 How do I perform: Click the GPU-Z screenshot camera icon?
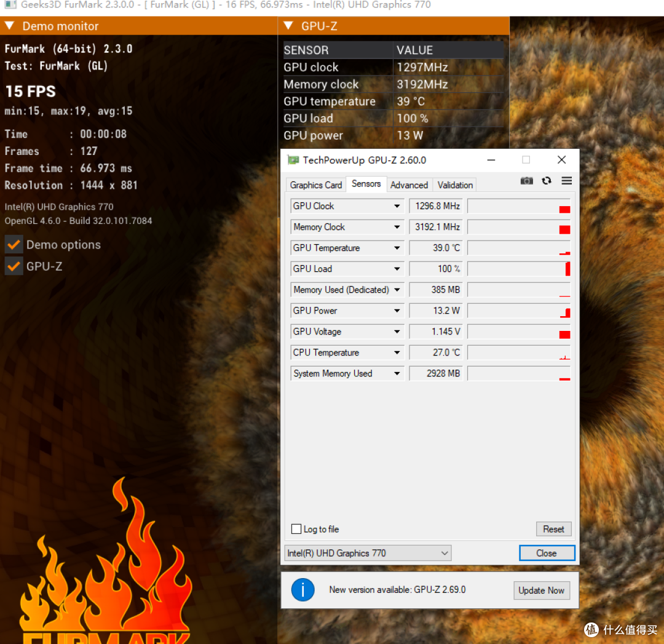[x=526, y=181]
